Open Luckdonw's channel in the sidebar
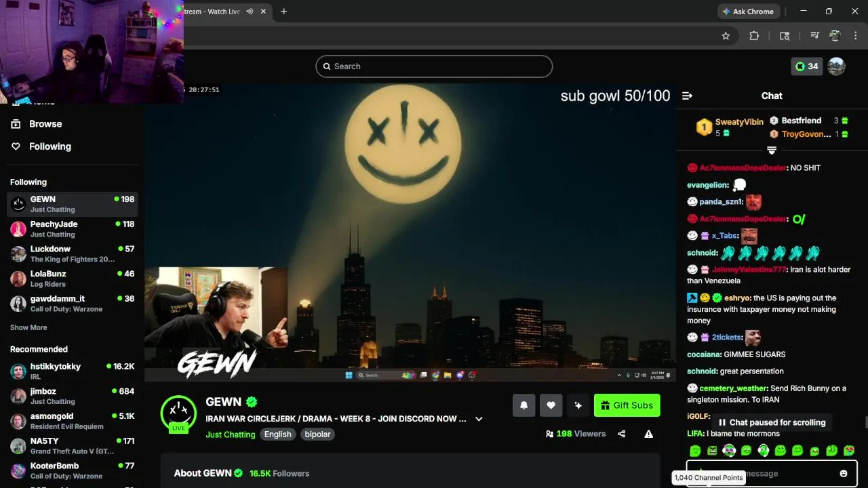This screenshot has width=868, height=488. 72,253
